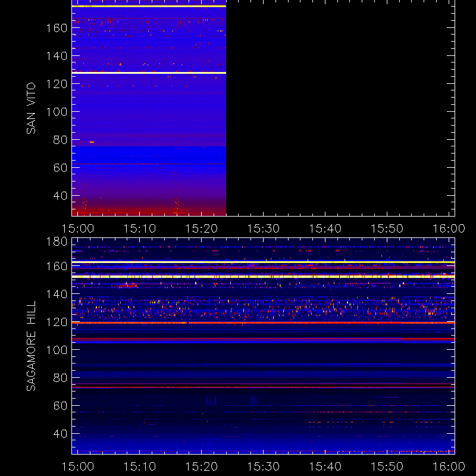Select the 40 tick label on San Vito plot
Screen dimensions: 476x476
[x=60, y=196]
